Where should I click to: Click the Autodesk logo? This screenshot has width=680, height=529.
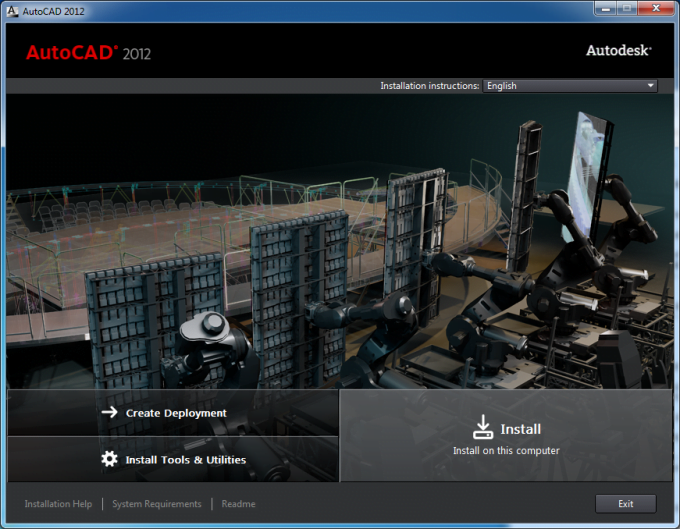(619, 51)
